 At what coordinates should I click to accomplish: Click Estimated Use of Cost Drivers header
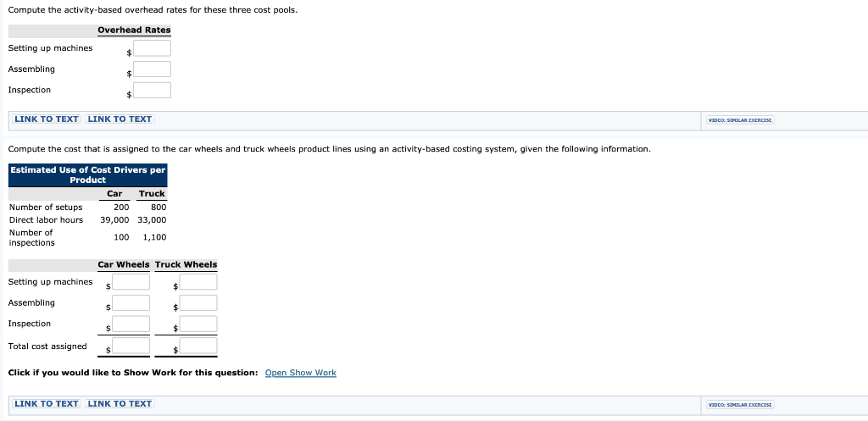pos(87,174)
